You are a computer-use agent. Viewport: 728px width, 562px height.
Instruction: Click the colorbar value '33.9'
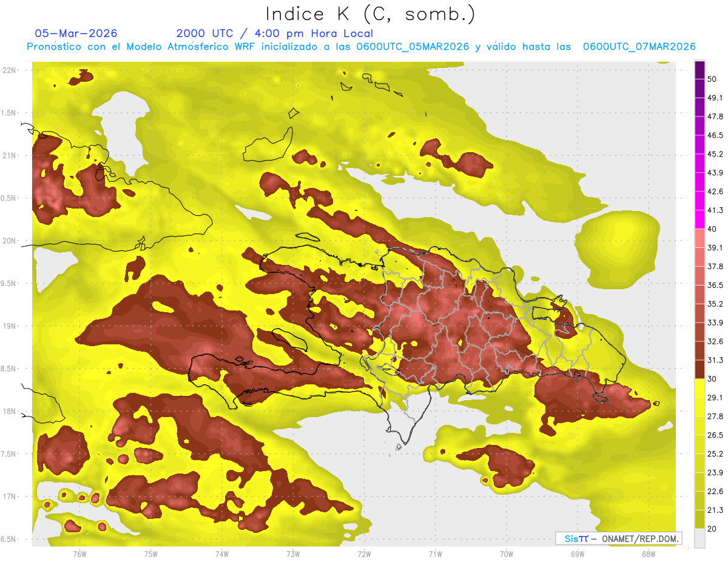click(715, 323)
